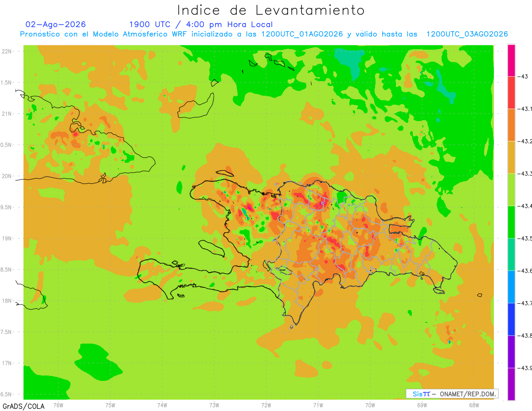
Task: Click the '76W' longitude label
Action: pos(59,405)
